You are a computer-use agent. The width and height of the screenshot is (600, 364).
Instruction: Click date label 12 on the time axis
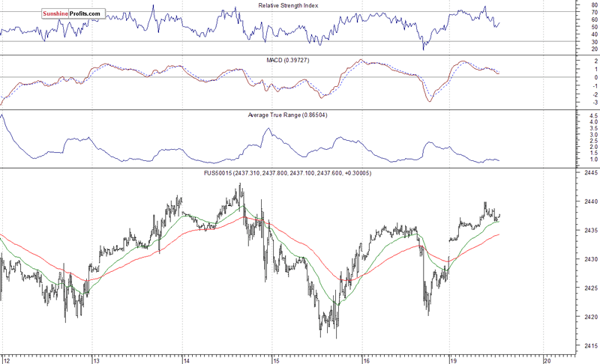coord(7,360)
